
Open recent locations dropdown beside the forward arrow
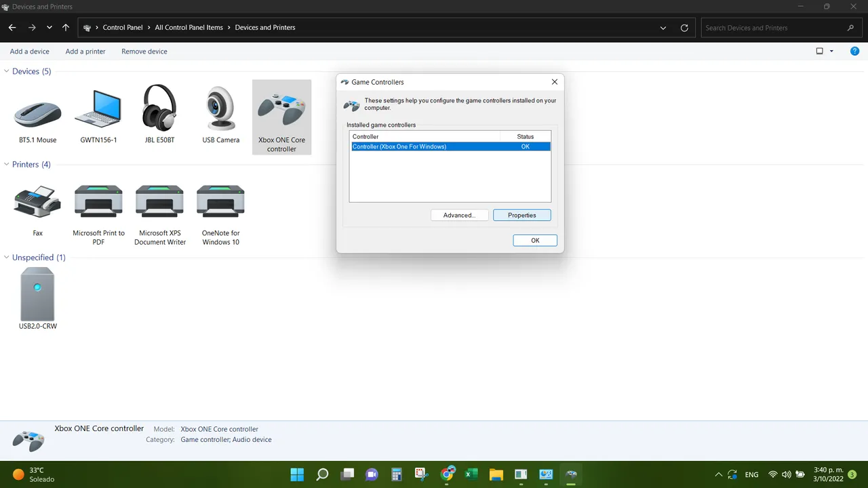(50, 28)
